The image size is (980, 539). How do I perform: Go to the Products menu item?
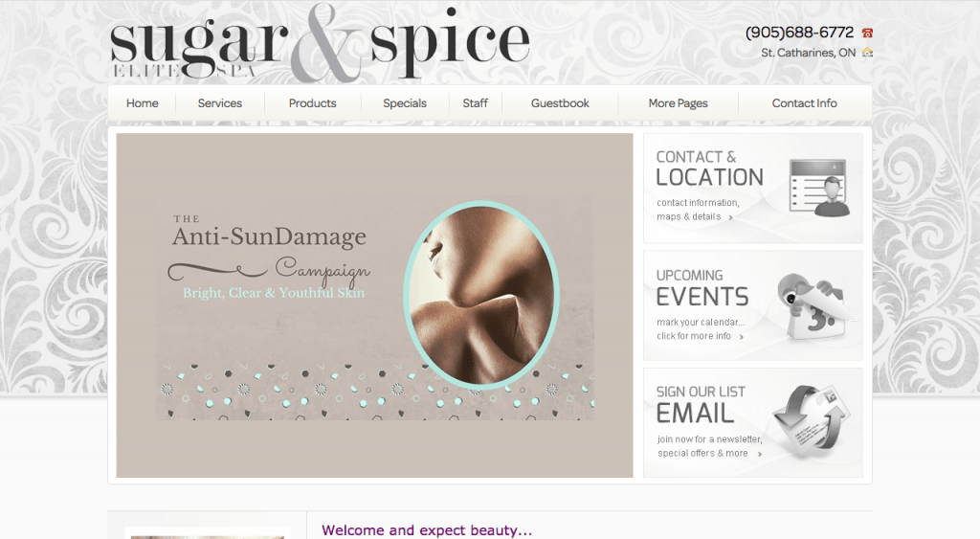click(313, 103)
